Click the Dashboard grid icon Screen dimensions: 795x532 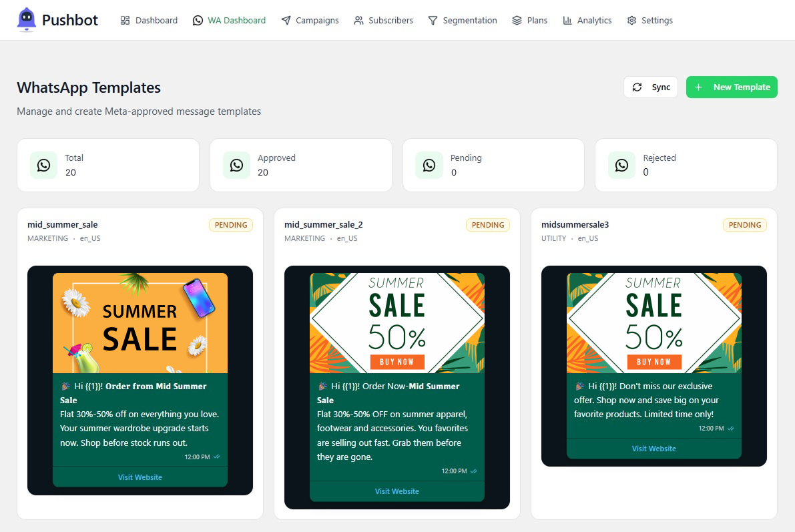pyautogui.click(x=125, y=20)
